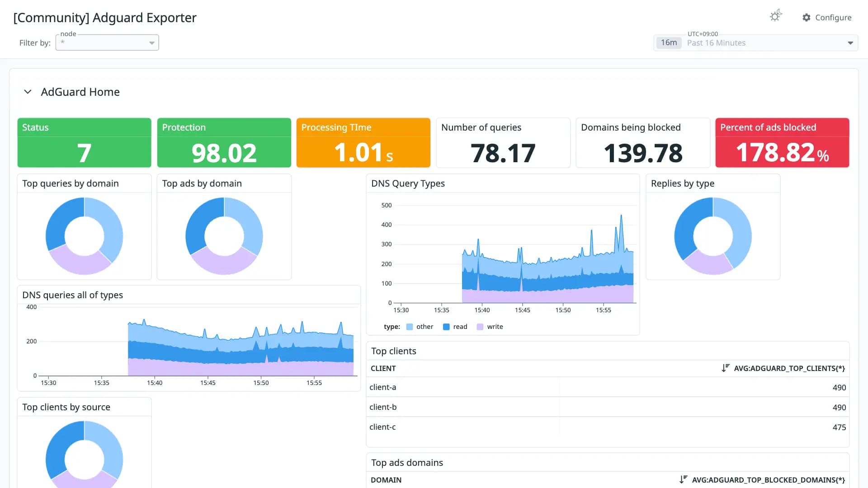Click the Domains being blocked value 139.78
This screenshot has height=488, width=868.
click(x=643, y=153)
